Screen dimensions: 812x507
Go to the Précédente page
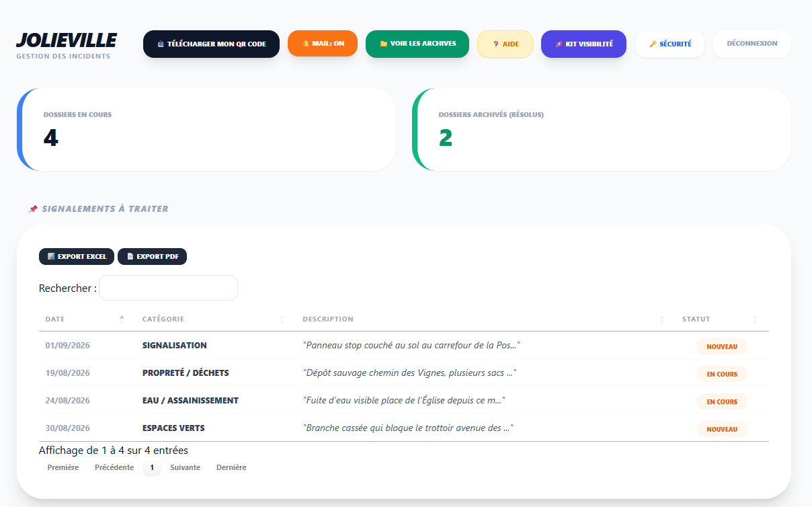click(114, 467)
